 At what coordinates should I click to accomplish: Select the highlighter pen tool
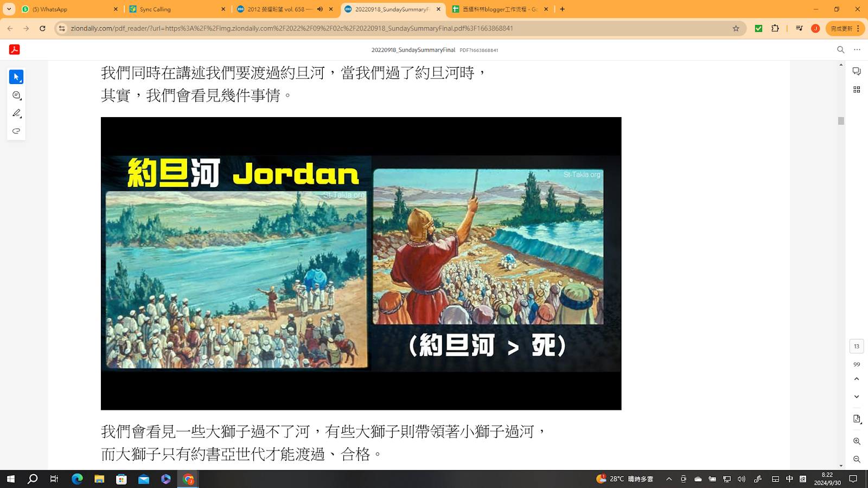coord(16,113)
